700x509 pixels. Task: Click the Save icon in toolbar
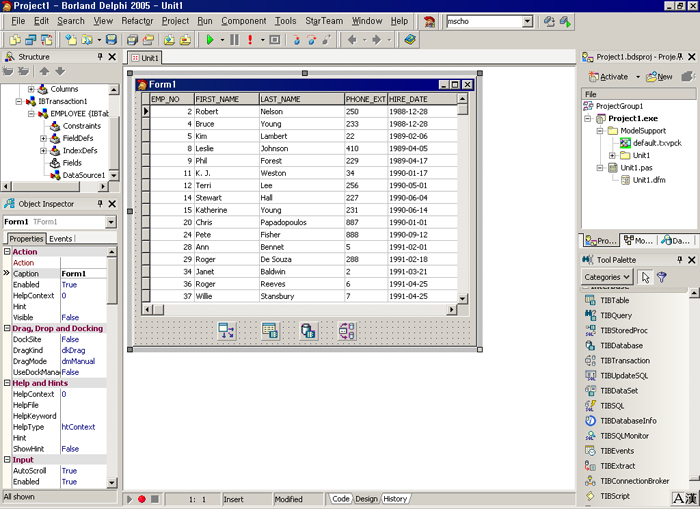pyautogui.click(x=112, y=40)
